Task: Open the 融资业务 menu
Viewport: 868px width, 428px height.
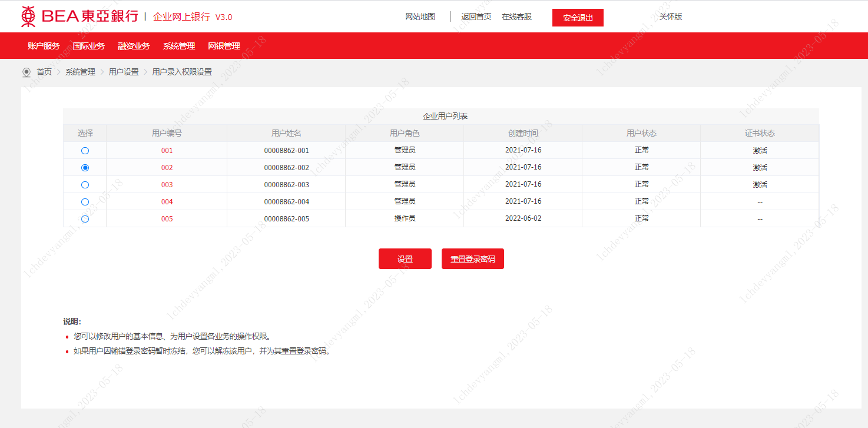Action: 134,46
